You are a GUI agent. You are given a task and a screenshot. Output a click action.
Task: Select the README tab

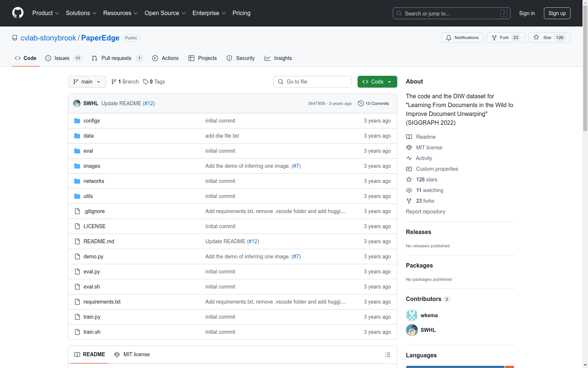coord(90,354)
